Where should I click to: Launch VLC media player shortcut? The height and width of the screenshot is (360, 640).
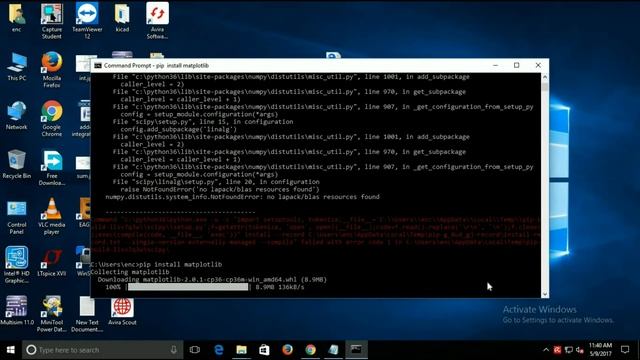point(52,216)
